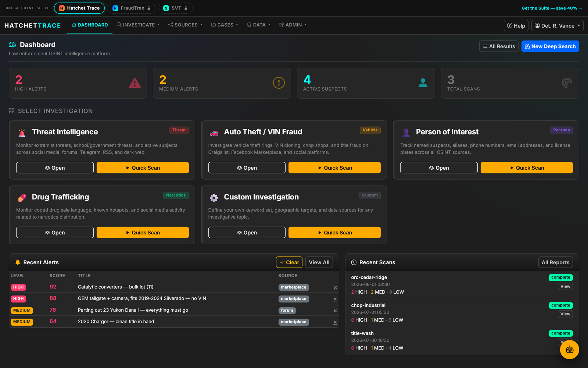Open the Custom Investigation
The height and width of the screenshot is (368, 588).
247,233
